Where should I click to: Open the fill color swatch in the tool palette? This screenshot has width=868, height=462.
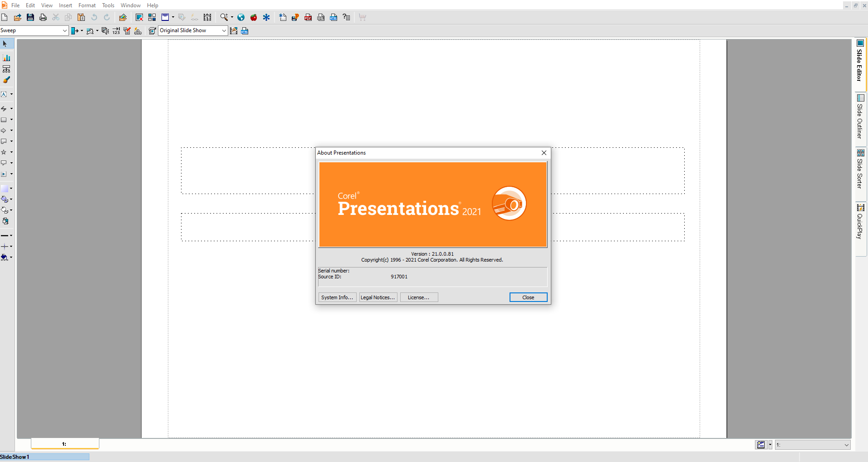5,188
